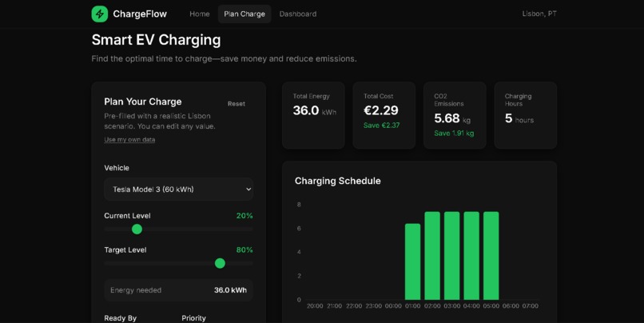Click the ChargeFlow brand name
Viewport: 644px width, 323px height.
click(140, 14)
